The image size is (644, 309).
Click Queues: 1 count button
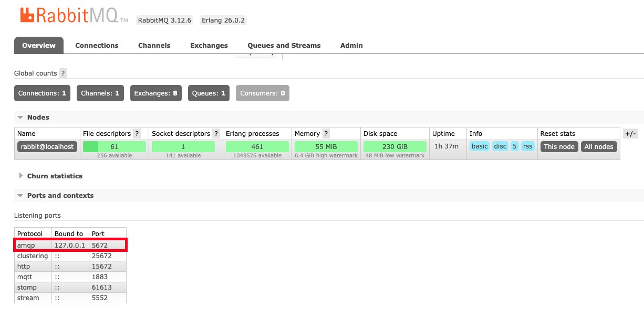(x=209, y=93)
